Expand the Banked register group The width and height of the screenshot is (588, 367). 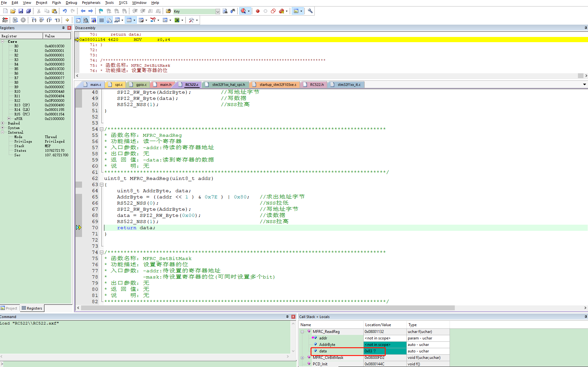[x=3, y=123]
